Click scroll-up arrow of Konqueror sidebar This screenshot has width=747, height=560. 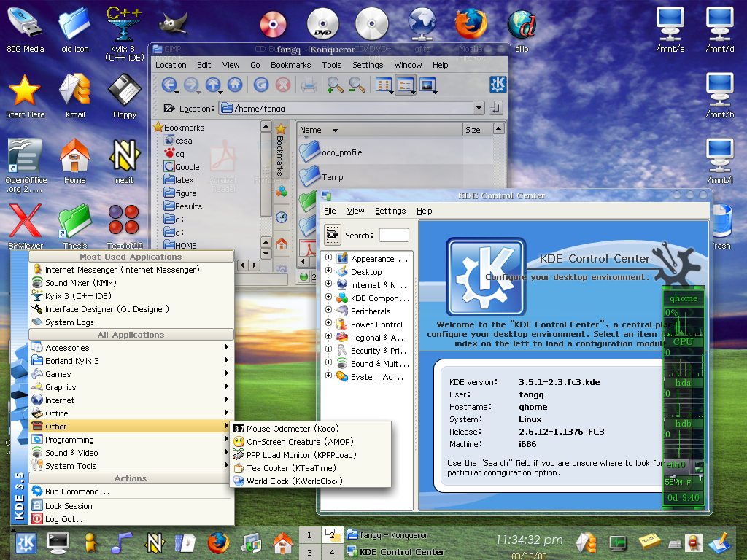(x=266, y=127)
